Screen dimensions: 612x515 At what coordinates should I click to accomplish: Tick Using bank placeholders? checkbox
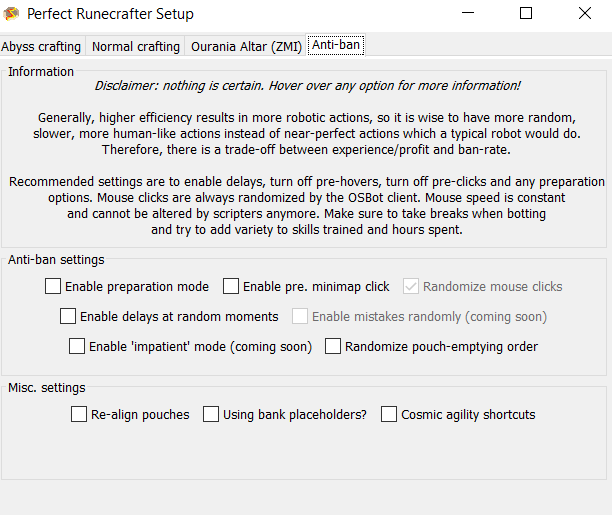(211, 414)
